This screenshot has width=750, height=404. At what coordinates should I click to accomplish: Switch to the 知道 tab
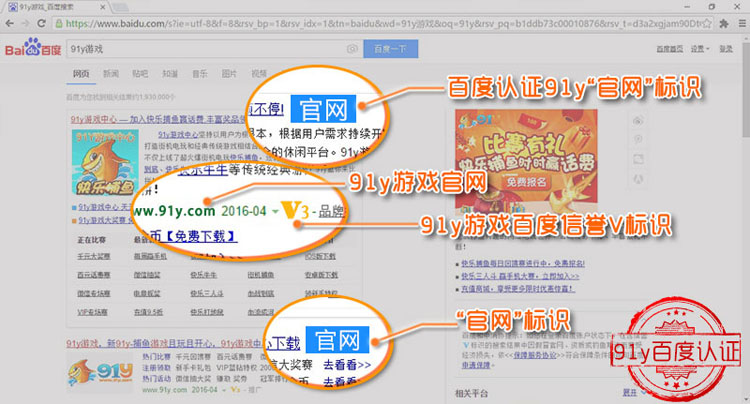coord(170,74)
